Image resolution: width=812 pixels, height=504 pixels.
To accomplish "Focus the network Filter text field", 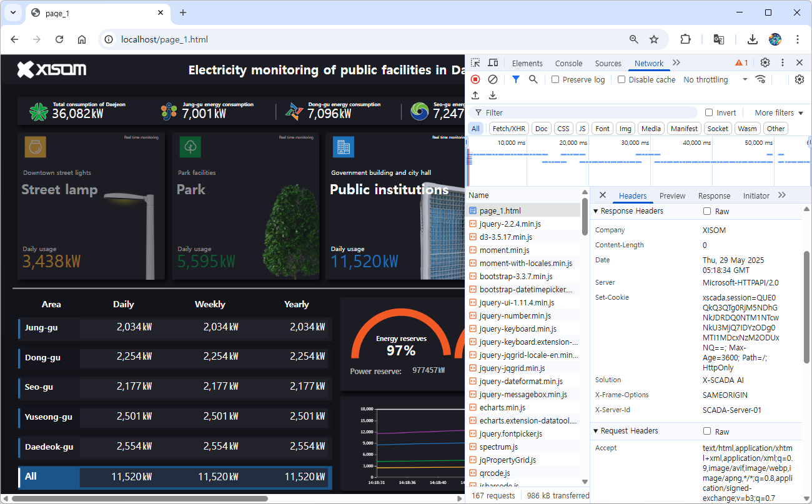I will point(583,112).
